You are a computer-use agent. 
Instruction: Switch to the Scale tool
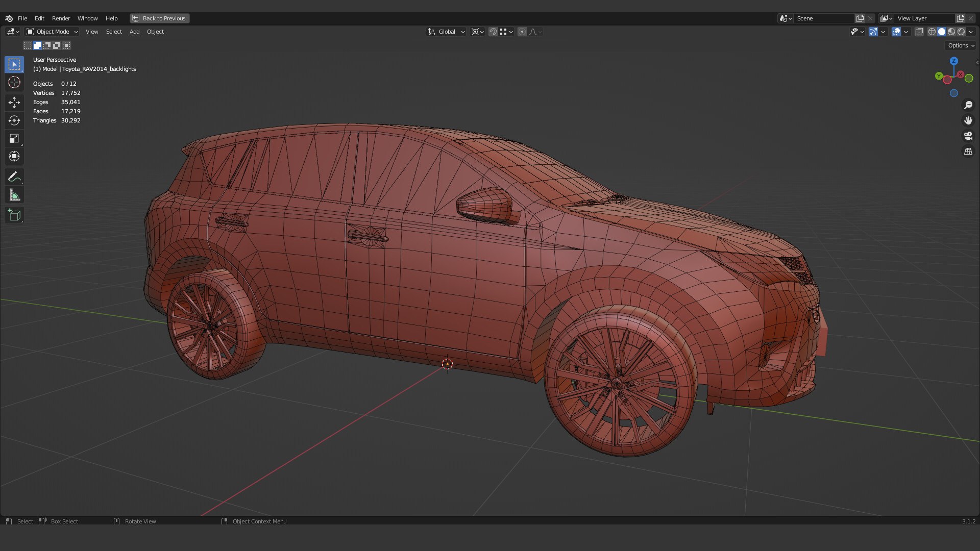pyautogui.click(x=14, y=138)
